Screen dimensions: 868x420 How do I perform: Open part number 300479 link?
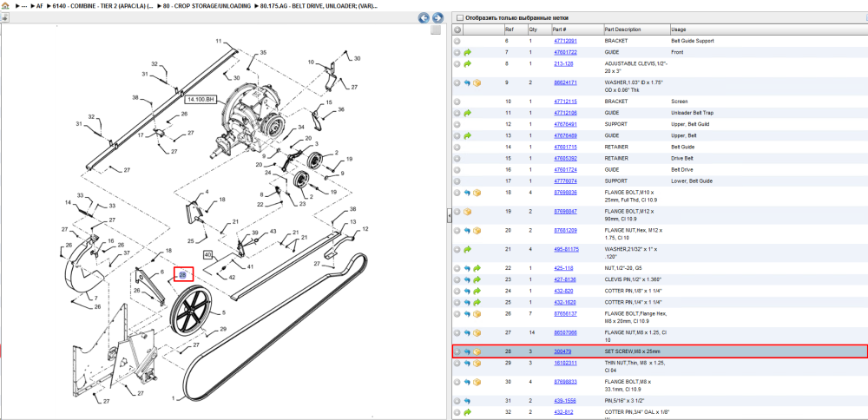(x=562, y=352)
